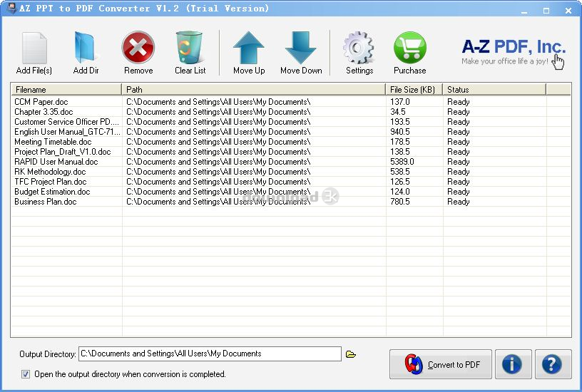This screenshot has height=392, width=582.
Task: Click into the Output Directory field
Action: [210, 354]
